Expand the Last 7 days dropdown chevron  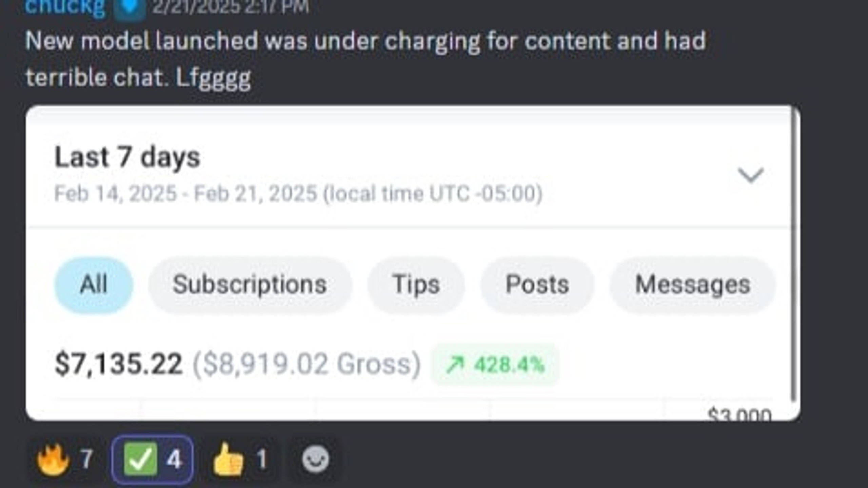(x=751, y=175)
